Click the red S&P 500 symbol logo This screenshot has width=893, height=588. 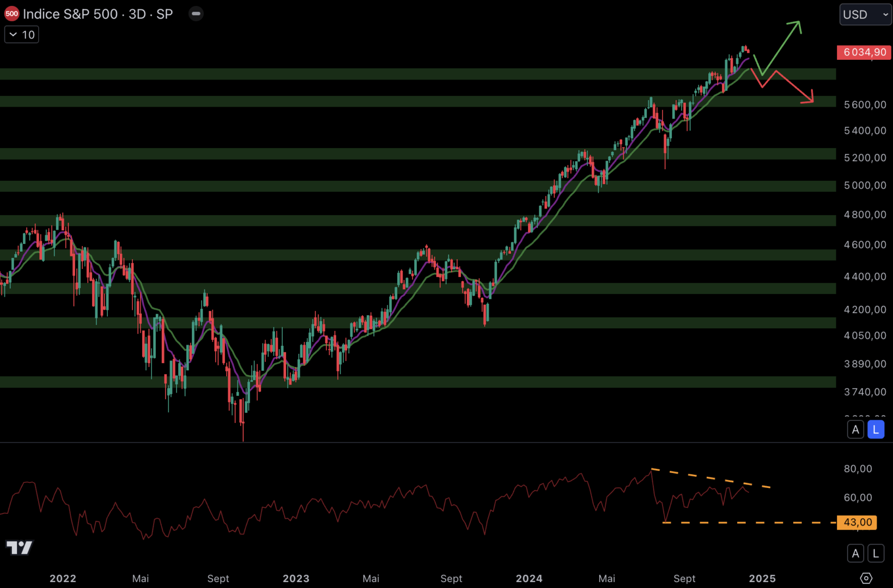(11, 14)
